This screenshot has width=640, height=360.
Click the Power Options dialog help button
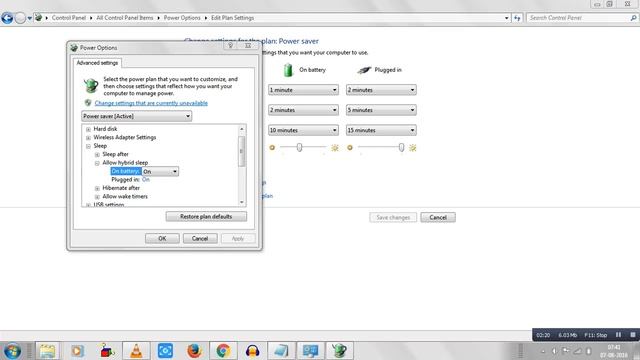pyautogui.click(x=230, y=45)
